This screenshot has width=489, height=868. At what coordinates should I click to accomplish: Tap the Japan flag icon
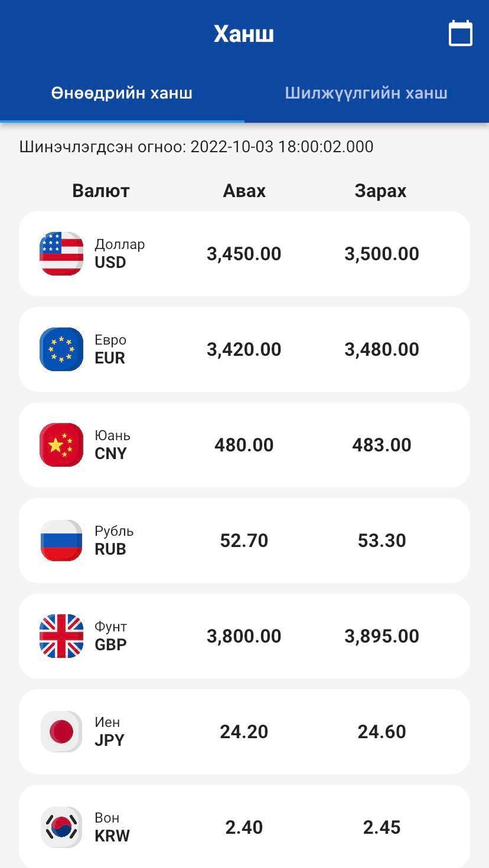coord(61,732)
